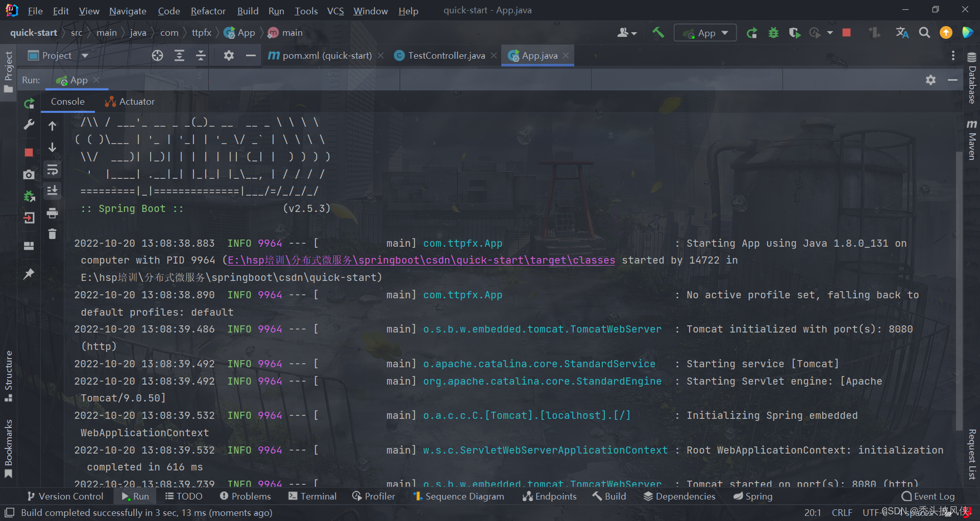Screen dimensions: 980x521
Task: Pin the Run tab
Action: pos(29,274)
